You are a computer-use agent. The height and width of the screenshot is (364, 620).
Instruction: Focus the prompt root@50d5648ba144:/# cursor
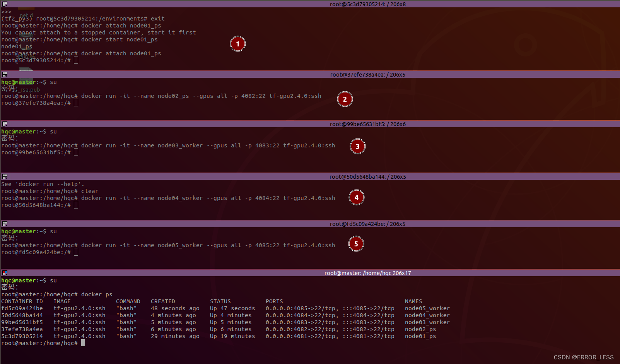coord(76,205)
